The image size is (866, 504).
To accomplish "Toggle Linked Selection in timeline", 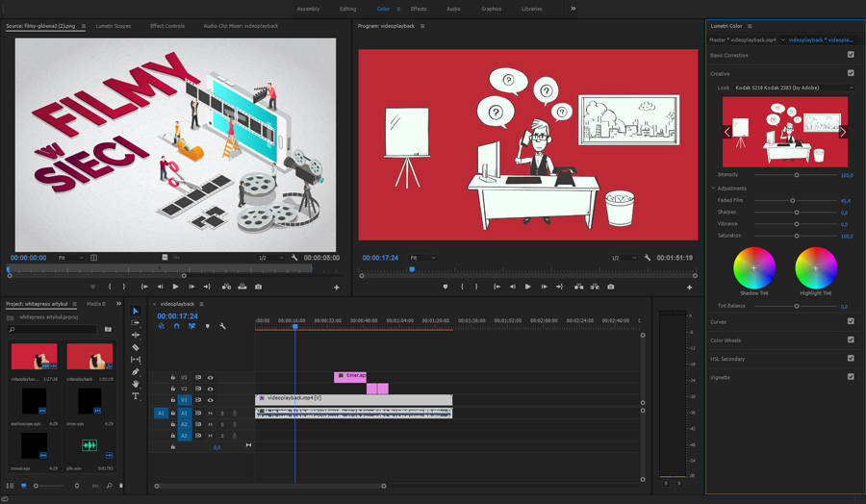I will click(x=191, y=326).
